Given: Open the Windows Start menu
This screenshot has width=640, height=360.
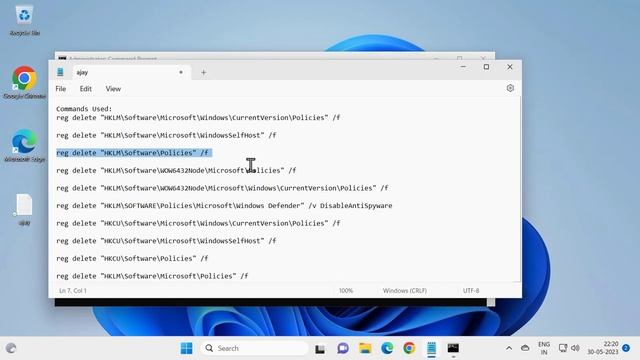Looking at the screenshot, I should tap(187, 348).
